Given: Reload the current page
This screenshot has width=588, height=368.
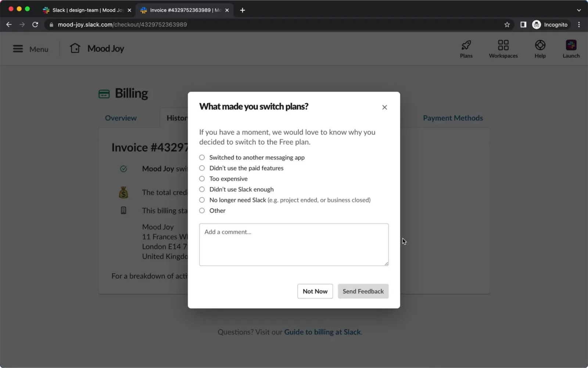Looking at the screenshot, I should click(x=35, y=25).
